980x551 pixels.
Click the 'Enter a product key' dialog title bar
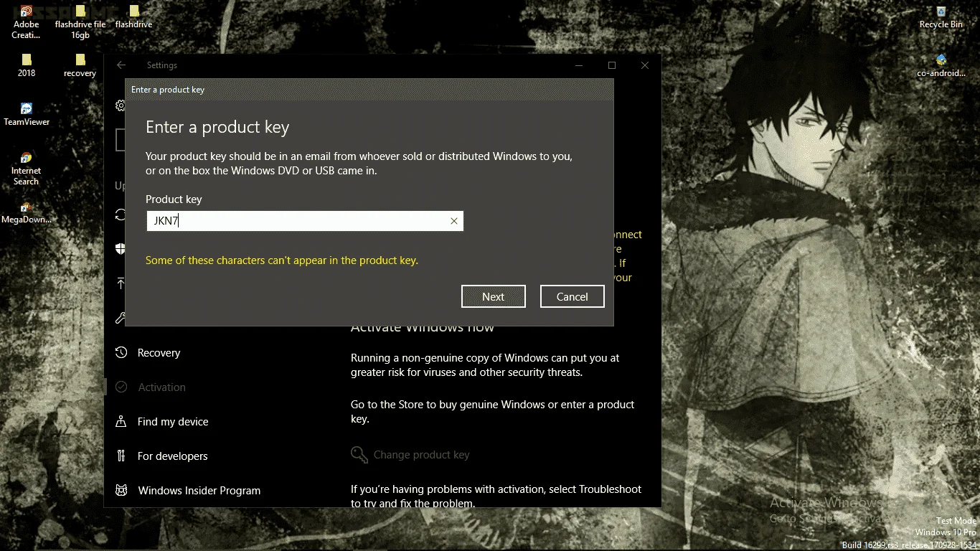(x=369, y=90)
